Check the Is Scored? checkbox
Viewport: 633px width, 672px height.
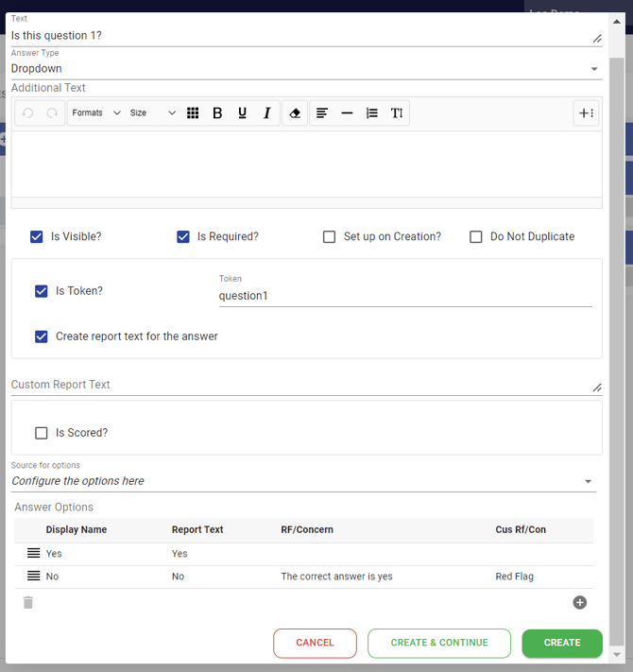click(42, 433)
